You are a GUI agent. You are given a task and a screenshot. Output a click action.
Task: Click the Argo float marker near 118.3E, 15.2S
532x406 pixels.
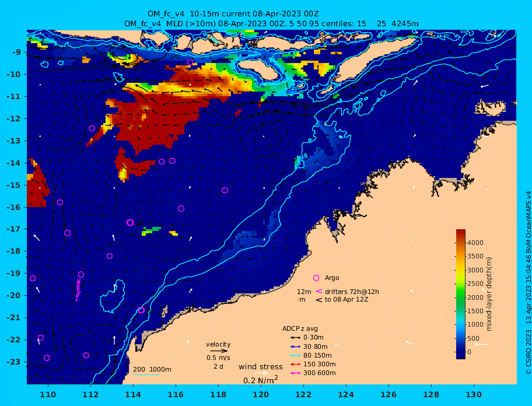coord(225,190)
